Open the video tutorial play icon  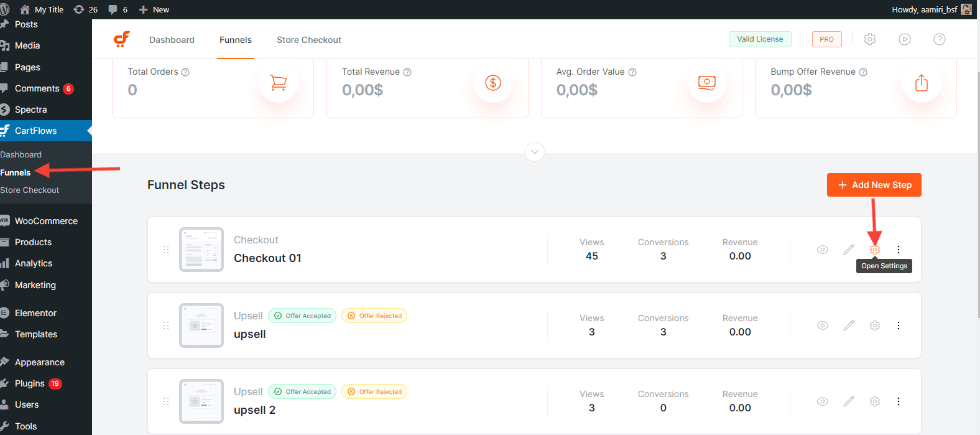905,39
